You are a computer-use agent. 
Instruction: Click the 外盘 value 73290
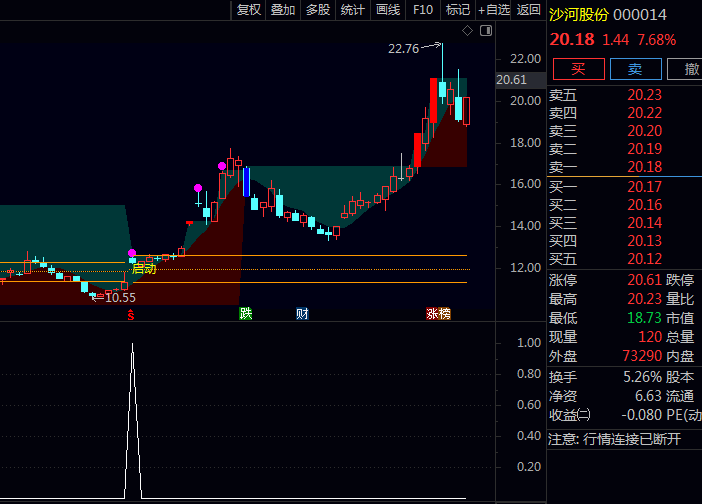642,356
